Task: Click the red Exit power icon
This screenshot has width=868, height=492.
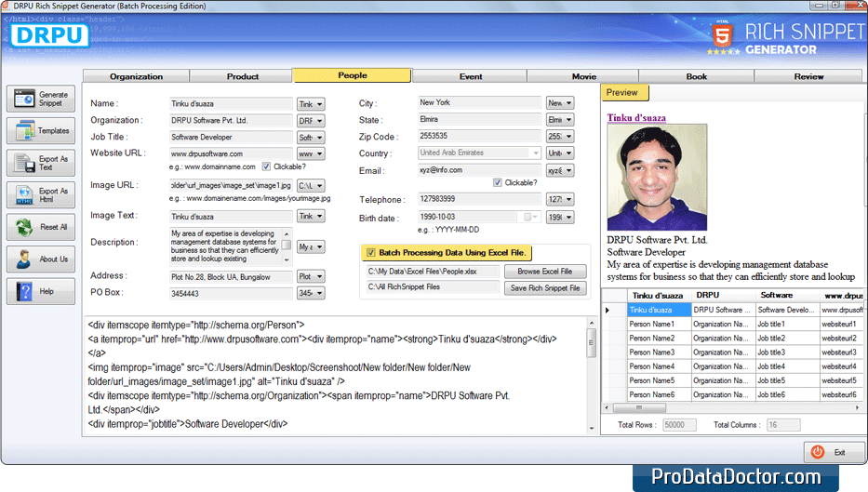Action: [x=817, y=452]
